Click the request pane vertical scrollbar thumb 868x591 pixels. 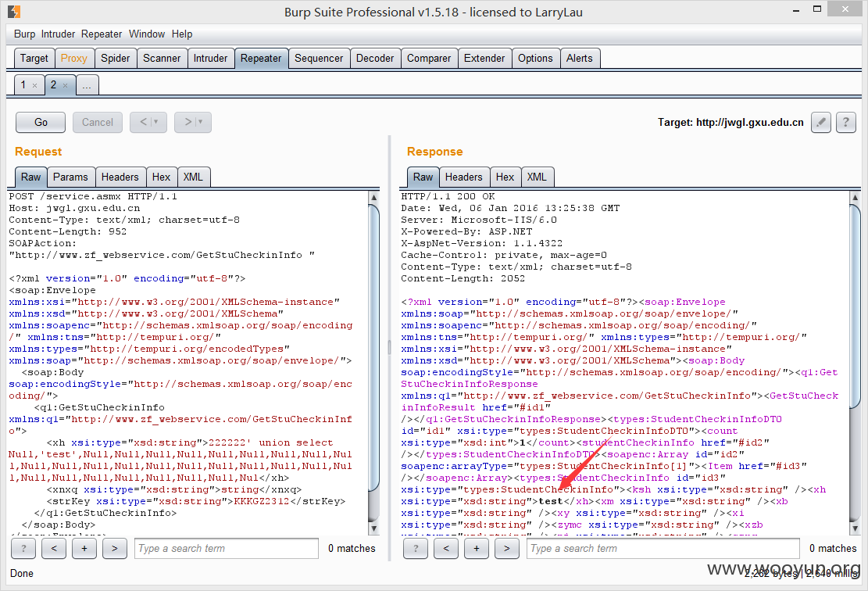tap(373, 347)
